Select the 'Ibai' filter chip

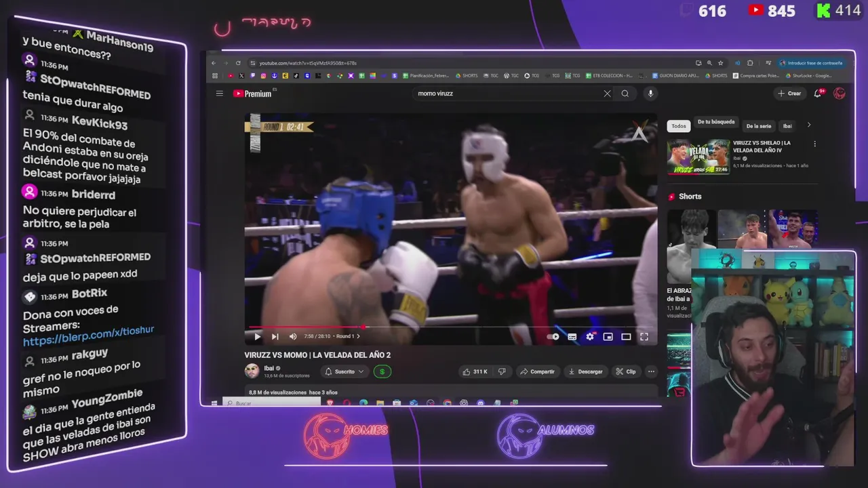(x=787, y=126)
